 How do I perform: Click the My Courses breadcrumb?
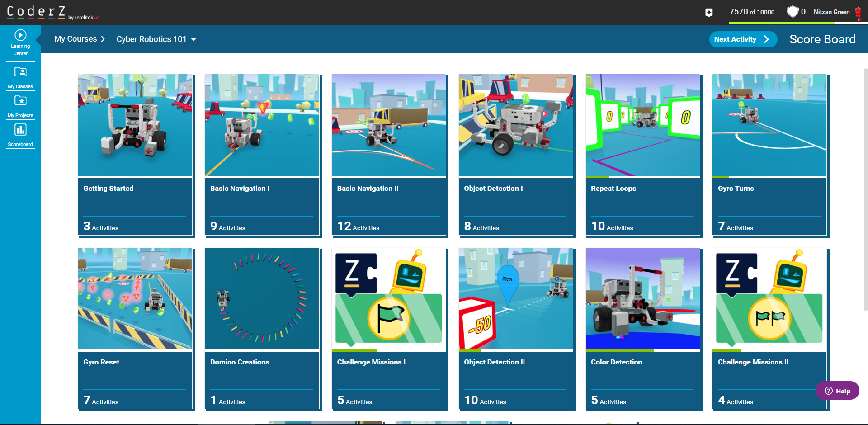75,39
